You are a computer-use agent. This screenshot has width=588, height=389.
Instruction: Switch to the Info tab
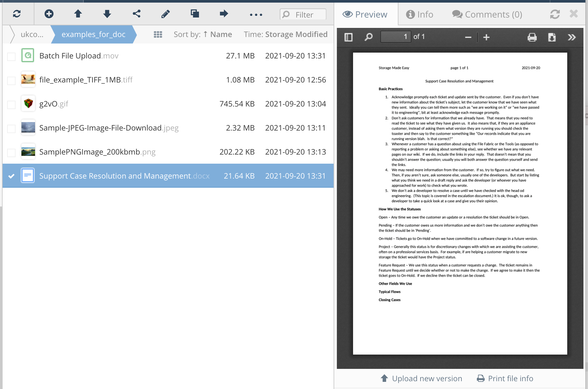coord(419,14)
